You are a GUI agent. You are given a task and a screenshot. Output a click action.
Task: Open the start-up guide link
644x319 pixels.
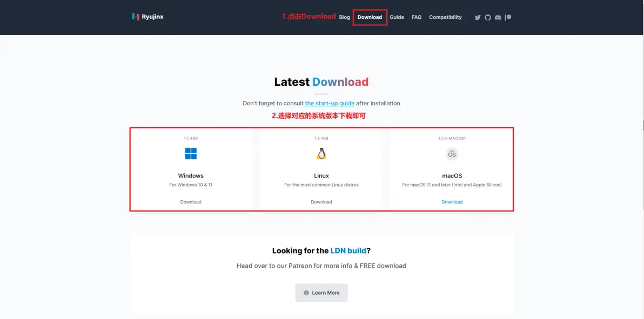330,104
